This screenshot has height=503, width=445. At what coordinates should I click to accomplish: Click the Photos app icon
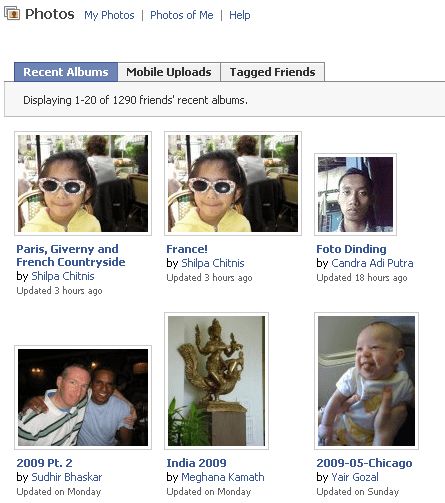point(12,14)
